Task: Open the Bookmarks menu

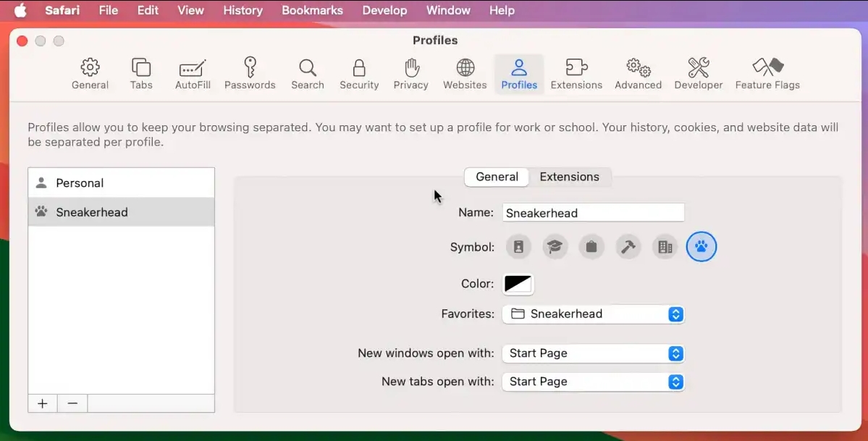Action: (312, 11)
